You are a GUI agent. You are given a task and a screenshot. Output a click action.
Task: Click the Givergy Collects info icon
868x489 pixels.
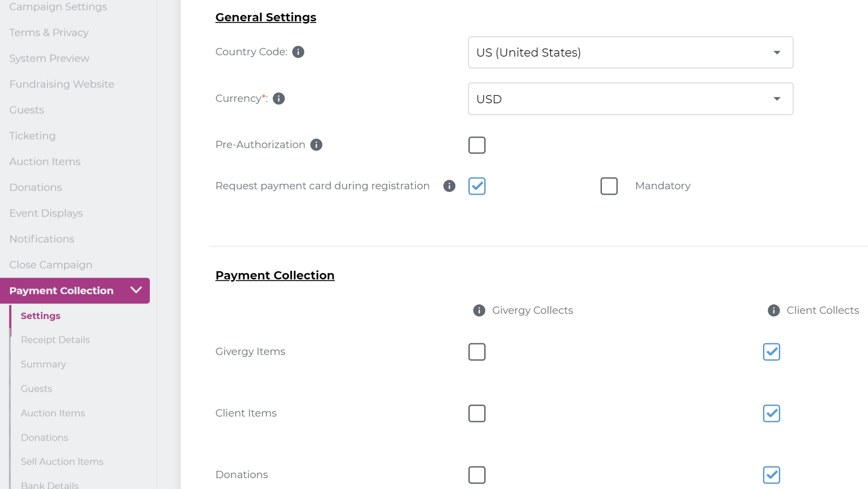tap(478, 311)
